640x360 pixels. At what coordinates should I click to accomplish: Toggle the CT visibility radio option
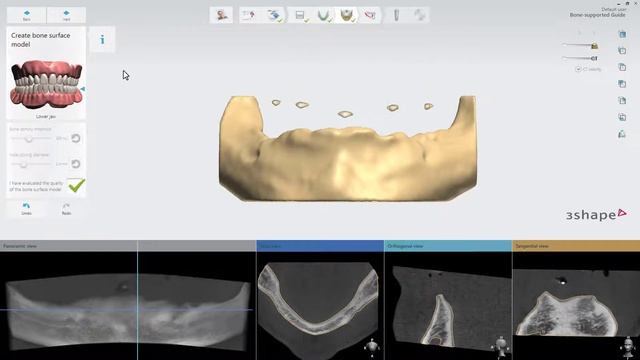point(578,69)
